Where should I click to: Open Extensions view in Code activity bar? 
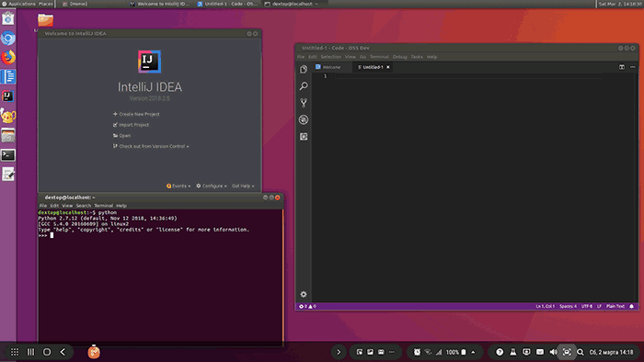tap(304, 137)
